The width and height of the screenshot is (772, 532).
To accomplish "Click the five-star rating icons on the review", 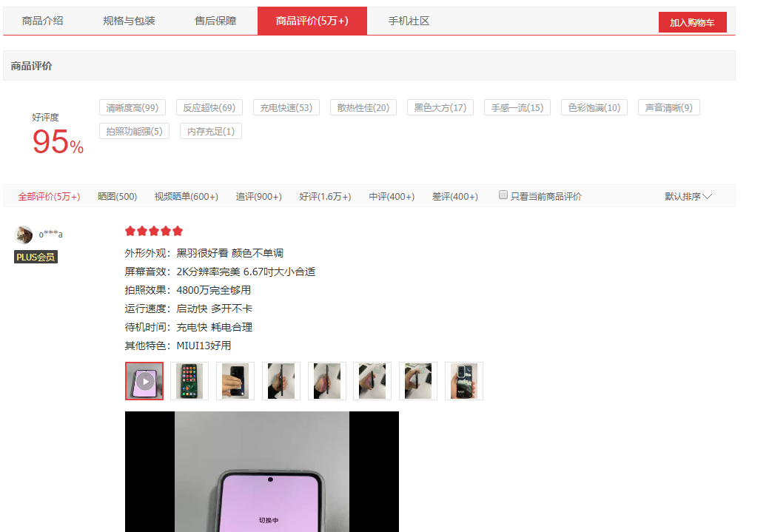I will (153, 231).
